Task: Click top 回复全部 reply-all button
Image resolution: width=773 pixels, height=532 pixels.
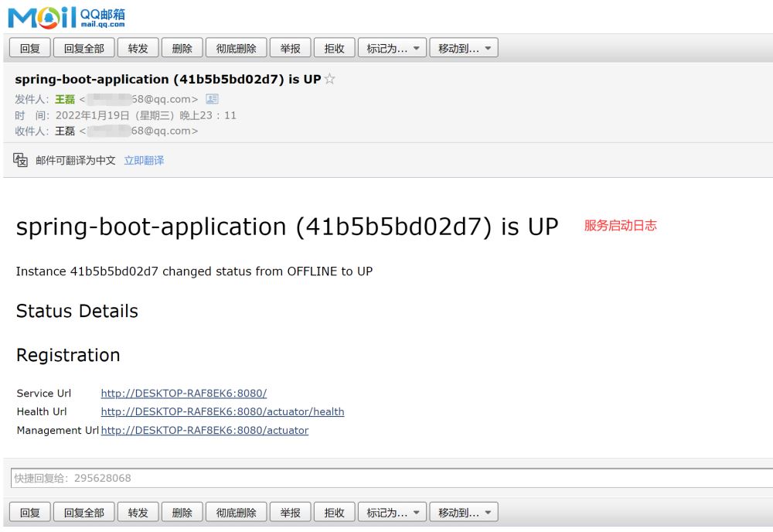Action: [83, 48]
